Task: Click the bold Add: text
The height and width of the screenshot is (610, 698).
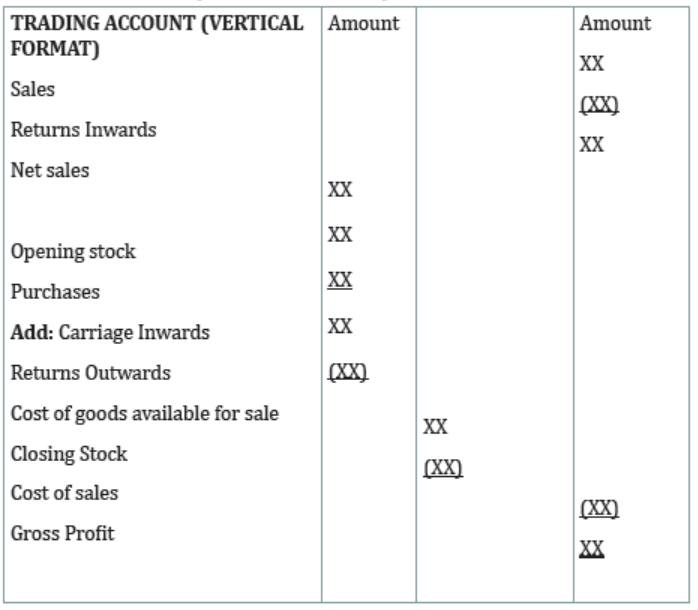Action: pos(32,332)
